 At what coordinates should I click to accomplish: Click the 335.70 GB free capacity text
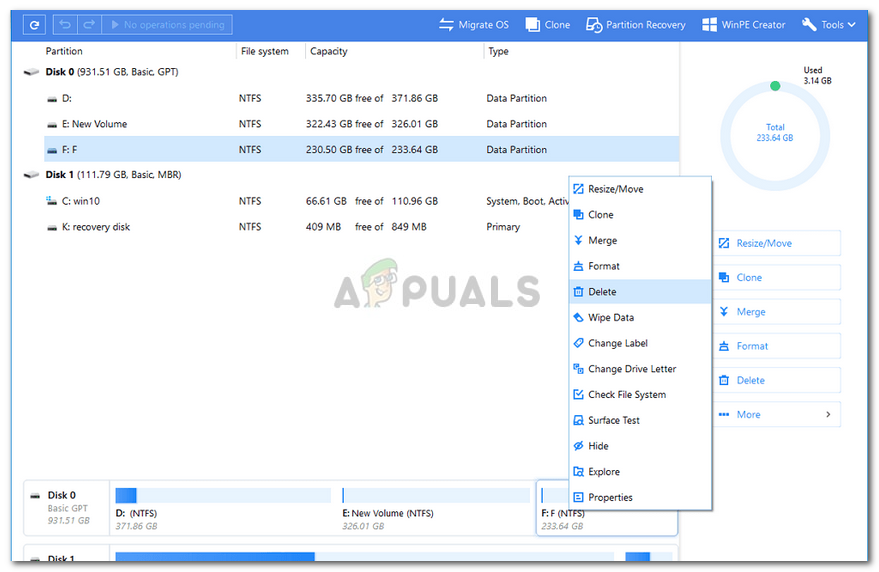pyautogui.click(x=344, y=98)
